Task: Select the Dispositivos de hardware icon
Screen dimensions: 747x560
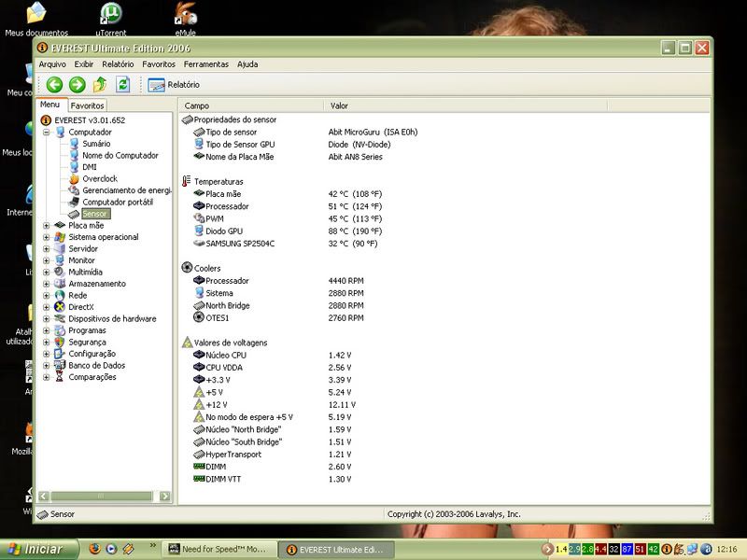Action: coord(60,318)
